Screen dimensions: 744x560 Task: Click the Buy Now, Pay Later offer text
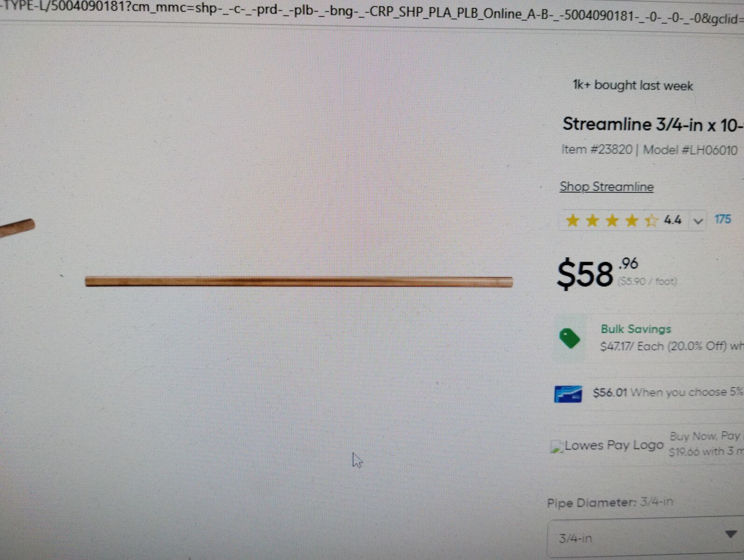tap(706, 444)
